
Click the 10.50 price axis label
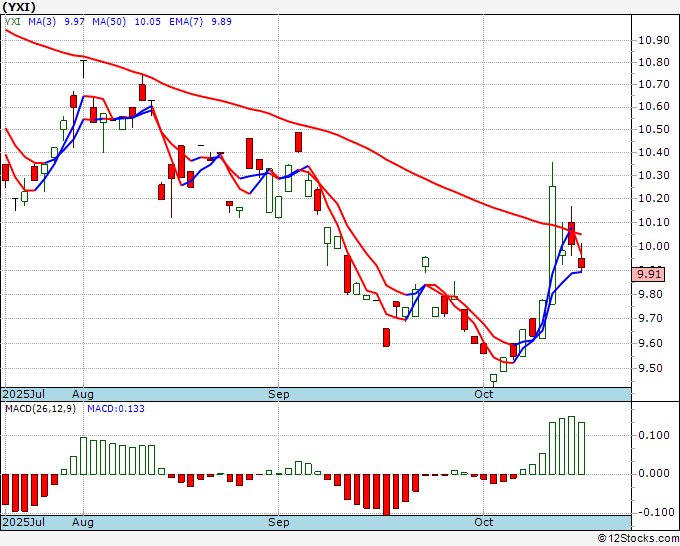(x=654, y=129)
